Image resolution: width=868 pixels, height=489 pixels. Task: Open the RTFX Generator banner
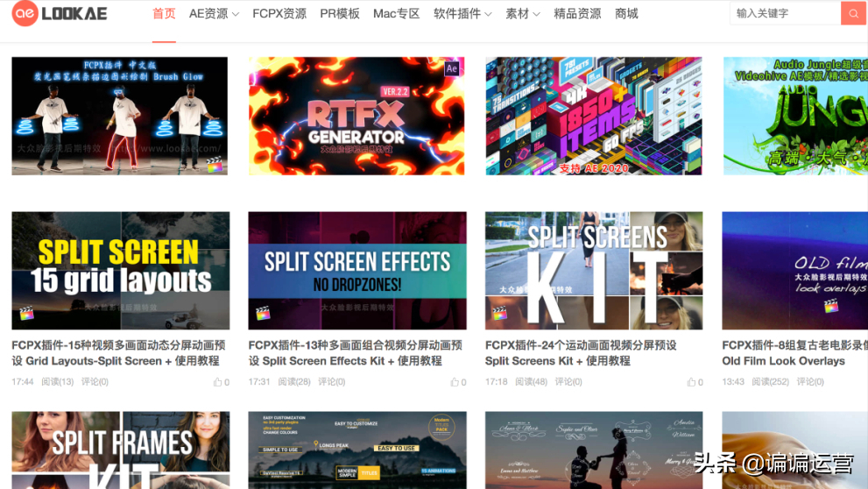point(356,116)
